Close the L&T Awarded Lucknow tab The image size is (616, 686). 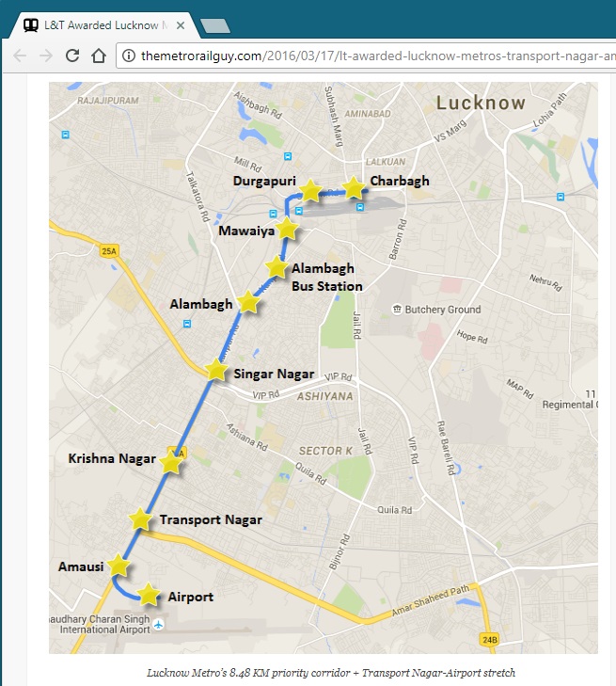(x=181, y=25)
